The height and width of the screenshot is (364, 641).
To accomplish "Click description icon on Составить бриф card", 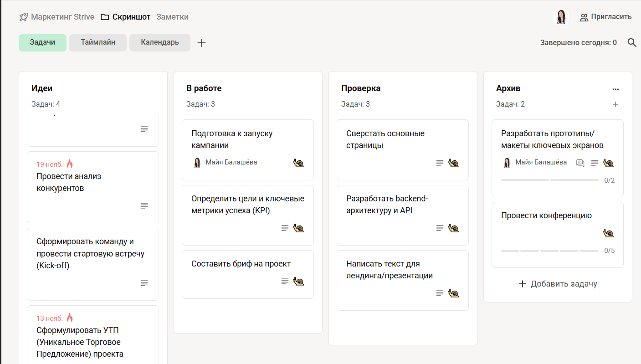I will 285,281.
